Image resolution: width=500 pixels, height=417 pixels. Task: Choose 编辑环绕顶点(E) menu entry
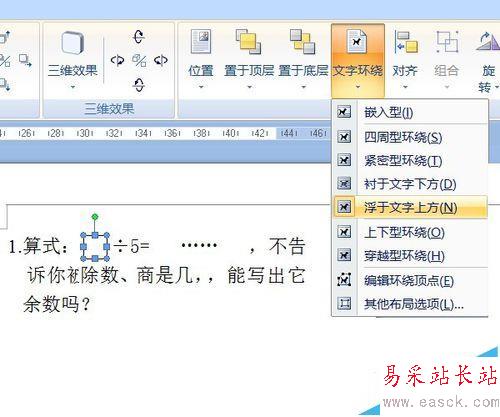(410, 281)
